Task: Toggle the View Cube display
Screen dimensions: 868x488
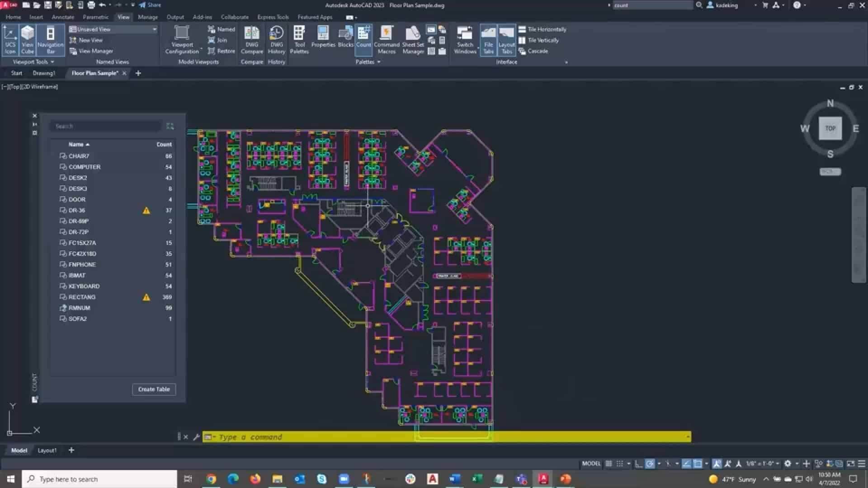Action: pyautogui.click(x=28, y=40)
